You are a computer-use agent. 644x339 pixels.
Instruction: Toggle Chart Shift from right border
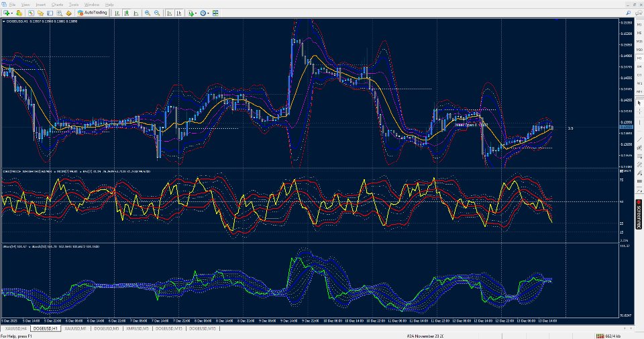[178, 13]
